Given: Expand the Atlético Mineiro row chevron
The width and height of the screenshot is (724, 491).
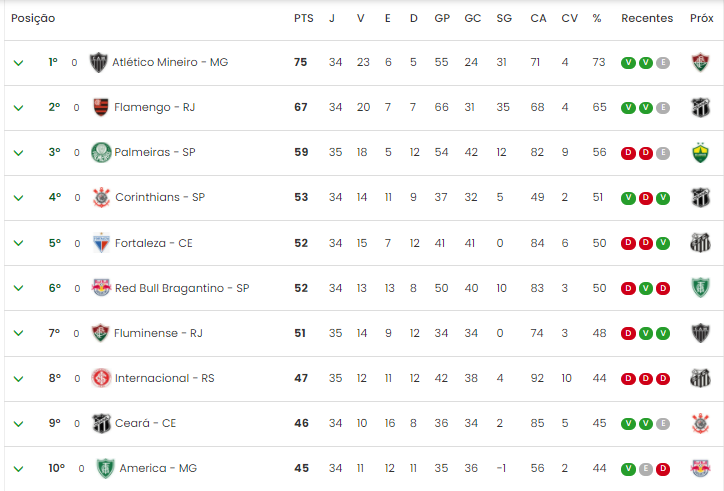Looking at the screenshot, I should pos(18,63).
